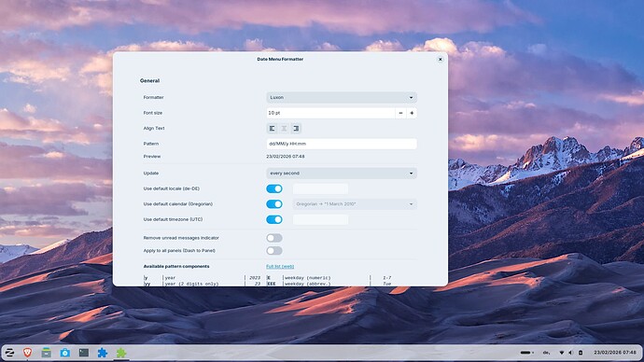This screenshot has height=362, width=644.
Task: Open the de keyboard layout indicator
Action: pos(546,353)
